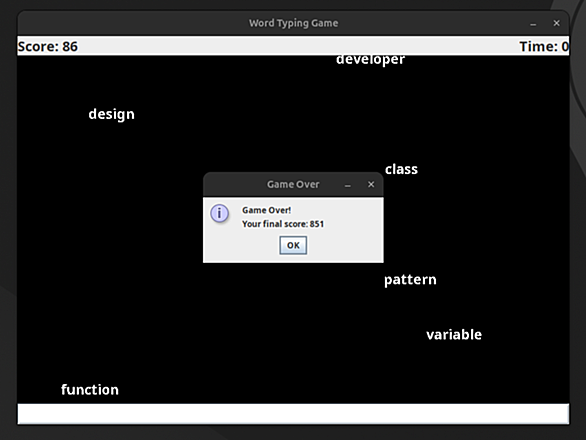Click the "Time: 0" label
The height and width of the screenshot is (440, 586).
544,47
